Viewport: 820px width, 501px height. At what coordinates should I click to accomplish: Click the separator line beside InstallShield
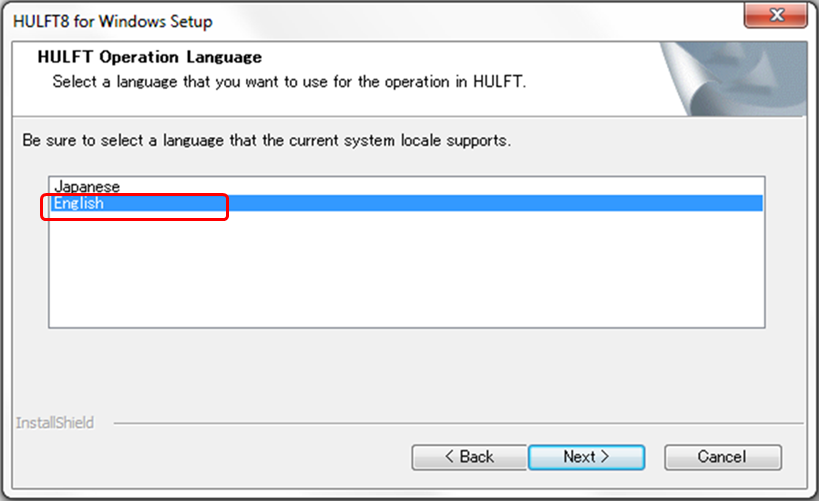coord(450,423)
